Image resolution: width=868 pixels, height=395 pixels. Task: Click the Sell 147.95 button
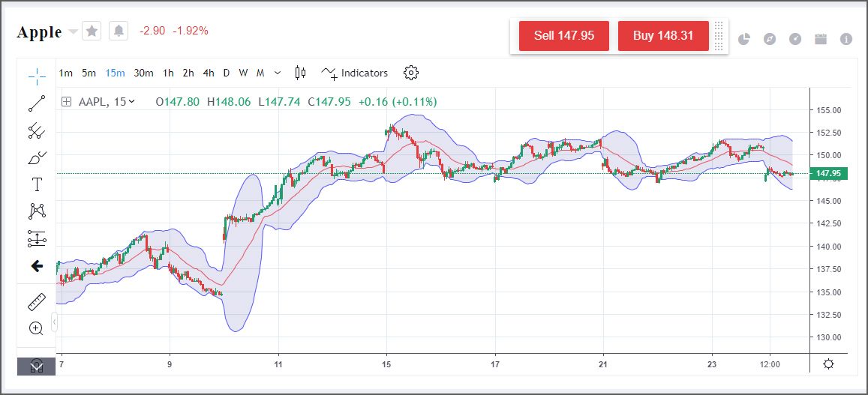(x=564, y=36)
